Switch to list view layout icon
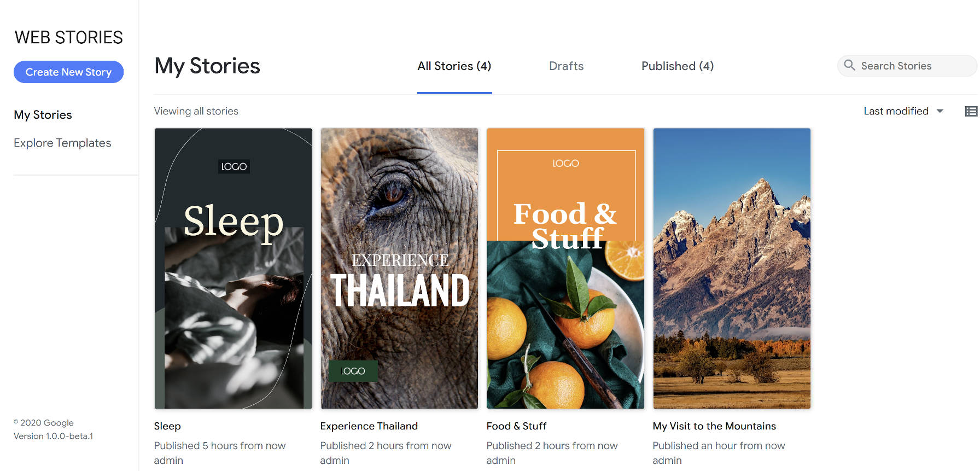The height and width of the screenshot is (471, 980). (971, 112)
